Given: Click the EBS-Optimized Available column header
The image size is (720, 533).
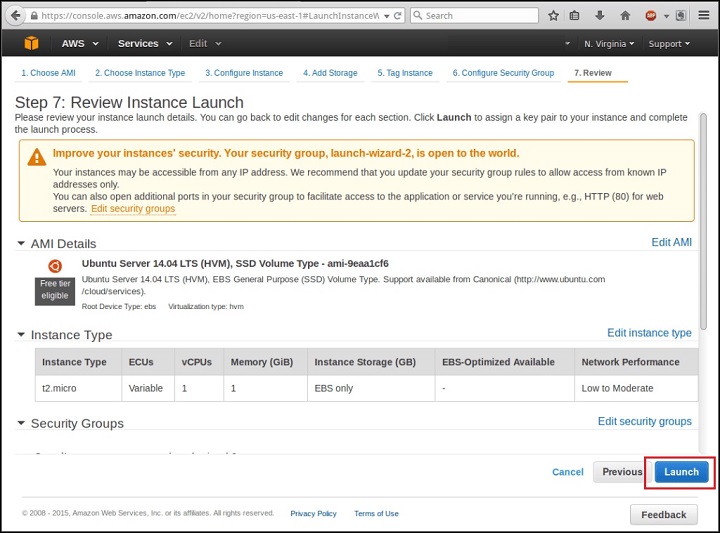Looking at the screenshot, I should (505, 362).
